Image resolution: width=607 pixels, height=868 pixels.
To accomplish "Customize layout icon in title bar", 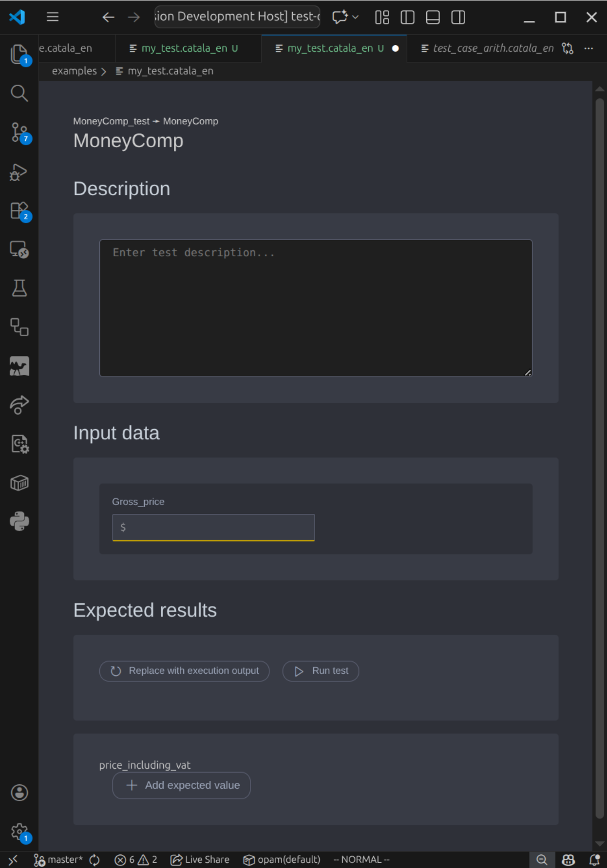I will coord(382,17).
